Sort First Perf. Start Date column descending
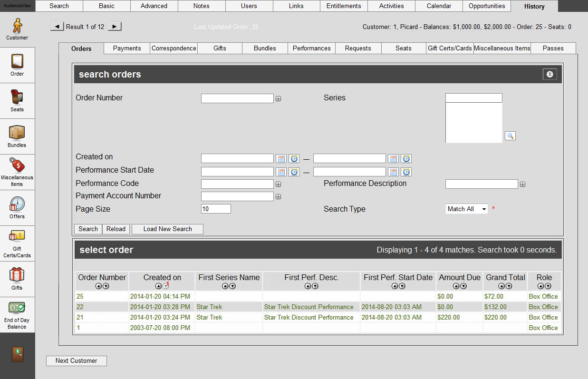The height and width of the screenshot is (379, 588). pos(402,286)
